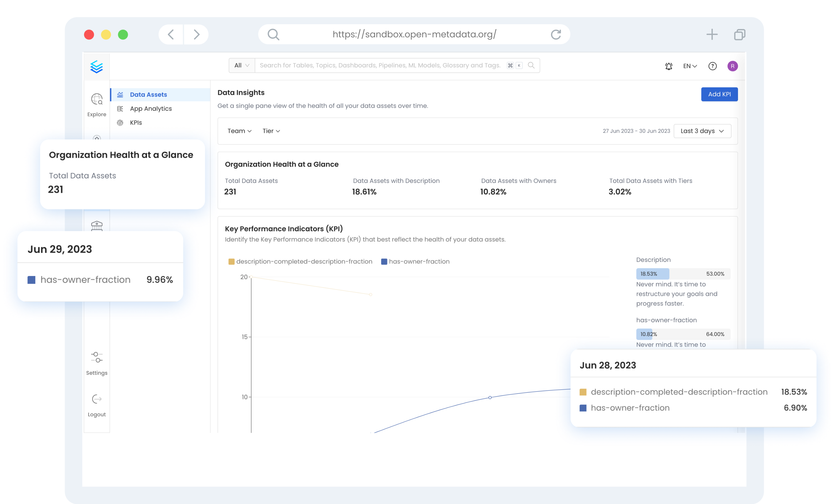Toggle the description-completed-description-fraction series

[300, 261]
